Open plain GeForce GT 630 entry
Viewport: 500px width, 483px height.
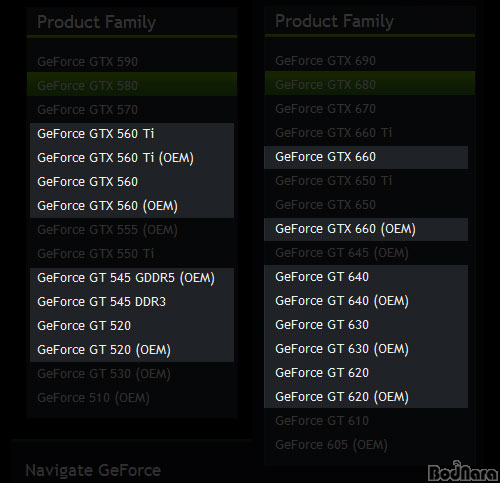click(x=322, y=325)
